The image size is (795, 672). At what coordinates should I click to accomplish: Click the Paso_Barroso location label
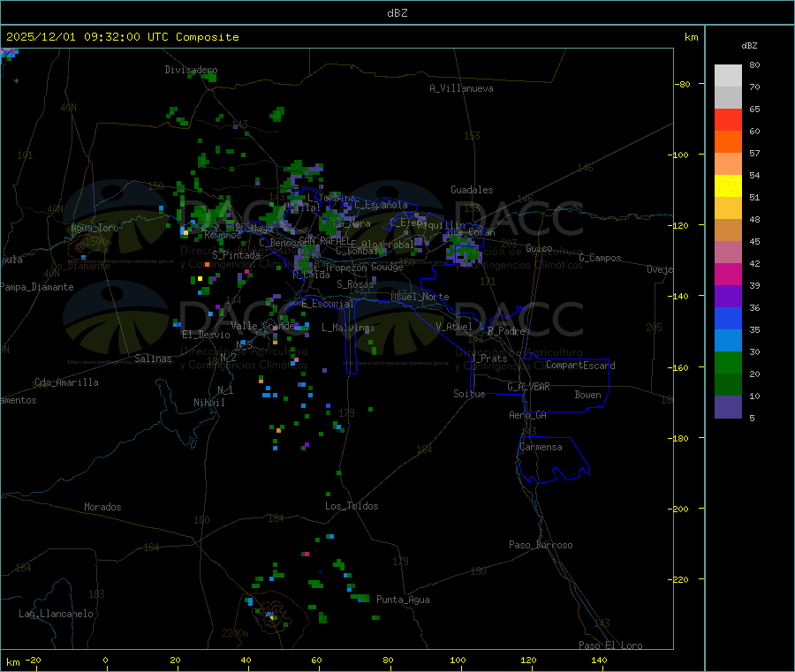tap(541, 545)
